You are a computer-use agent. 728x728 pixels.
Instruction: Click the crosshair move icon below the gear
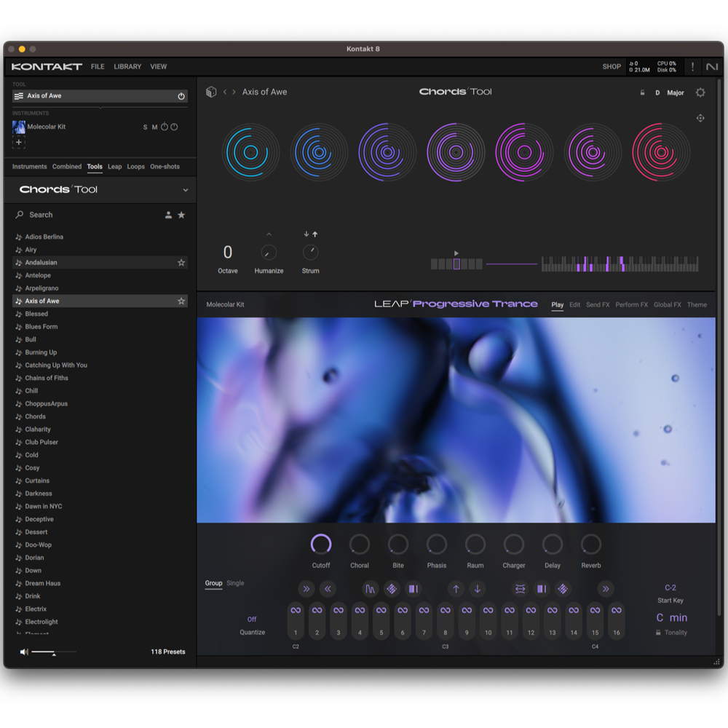(x=700, y=117)
